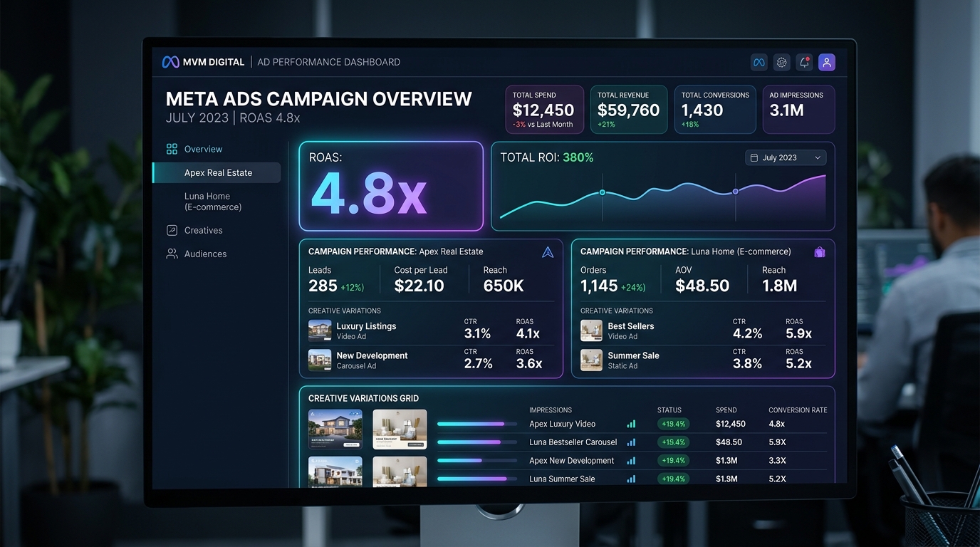Open the user profile avatar icon
980x547 pixels.
click(827, 63)
